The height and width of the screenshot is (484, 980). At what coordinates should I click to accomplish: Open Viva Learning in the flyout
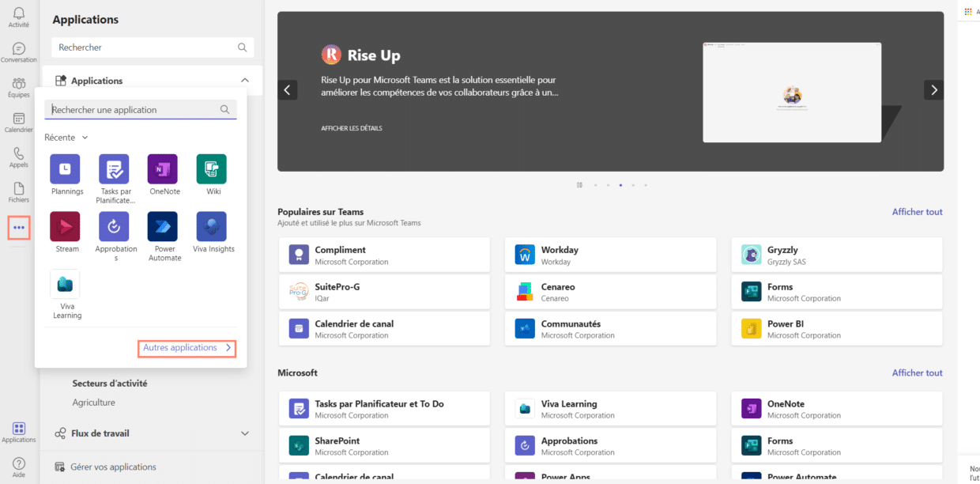point(66,294)
